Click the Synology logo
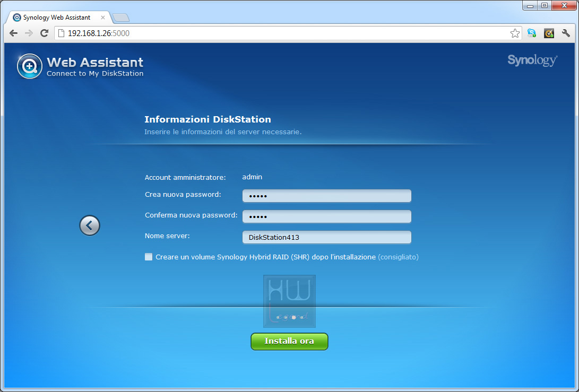Screen dimensions: 579x392 (x=532, y=60)
